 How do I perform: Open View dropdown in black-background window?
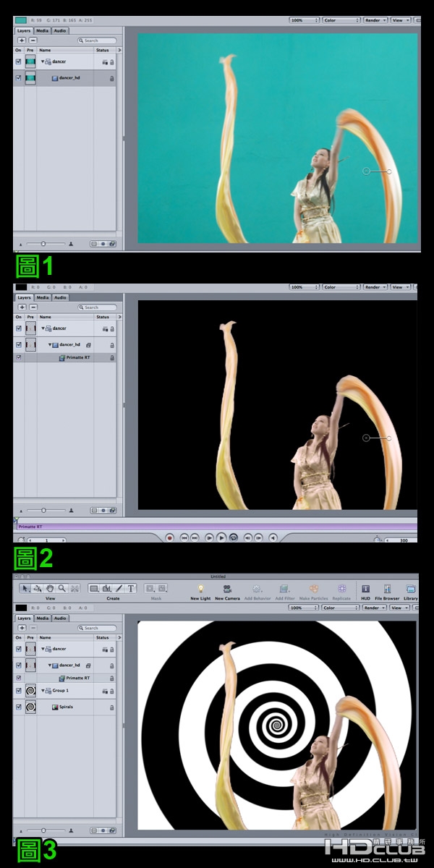(x=400, y=287)
